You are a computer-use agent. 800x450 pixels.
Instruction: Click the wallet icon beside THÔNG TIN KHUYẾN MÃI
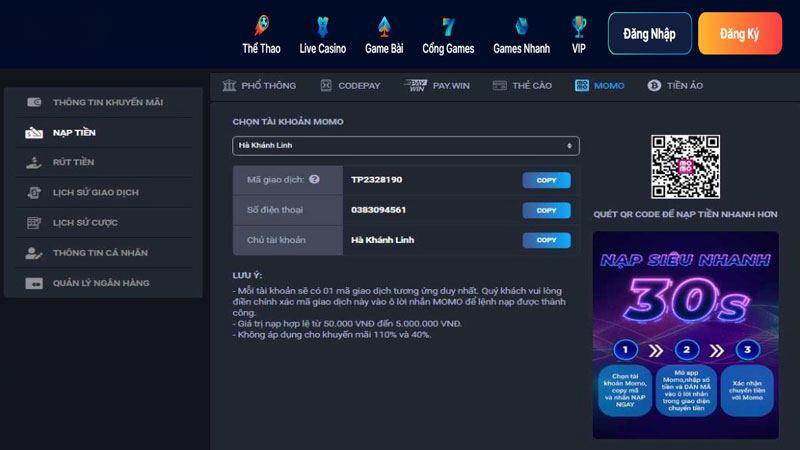(x=34, y=102)
